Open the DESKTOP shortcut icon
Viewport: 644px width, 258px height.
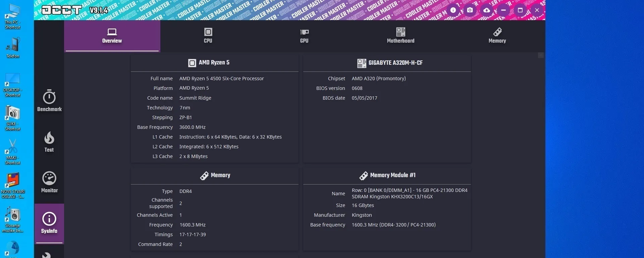pos(12,85)
